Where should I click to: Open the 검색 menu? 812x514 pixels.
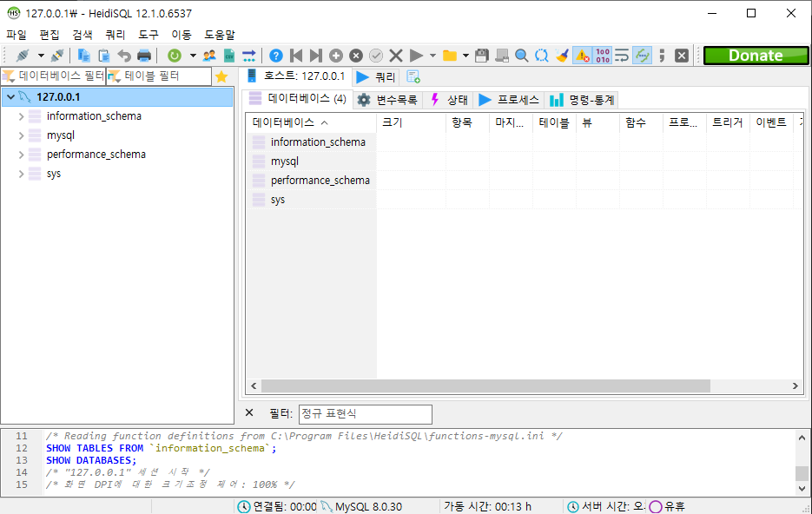click(x=83, y=35)
